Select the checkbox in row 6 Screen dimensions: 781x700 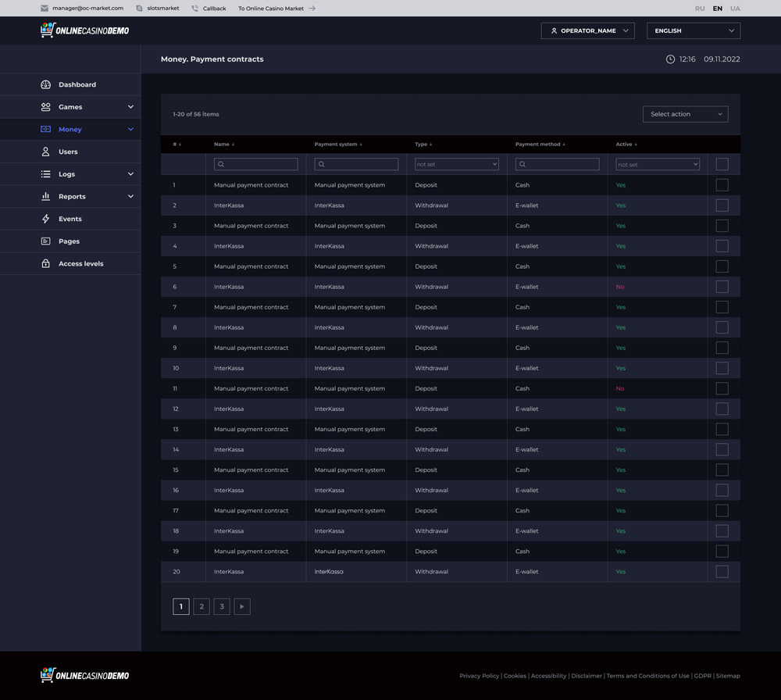pos(722,287)
